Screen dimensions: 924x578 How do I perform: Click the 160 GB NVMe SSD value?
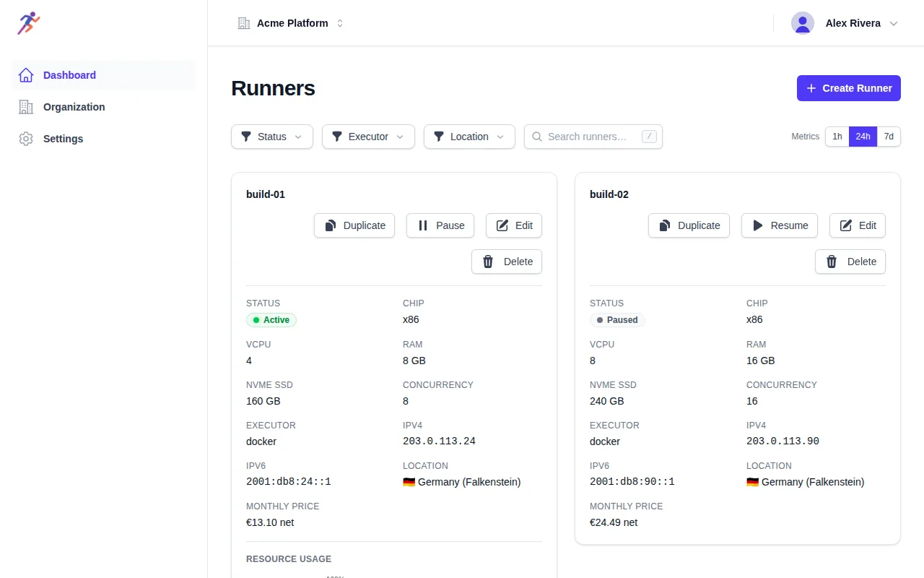263,401
